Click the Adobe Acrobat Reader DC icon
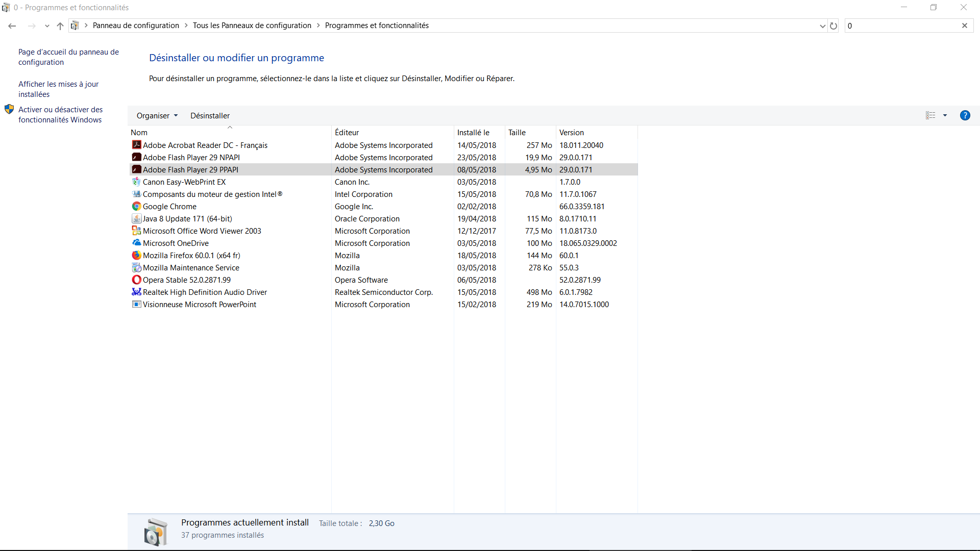The width and height of the screenshot is (980, 551). 136,145
